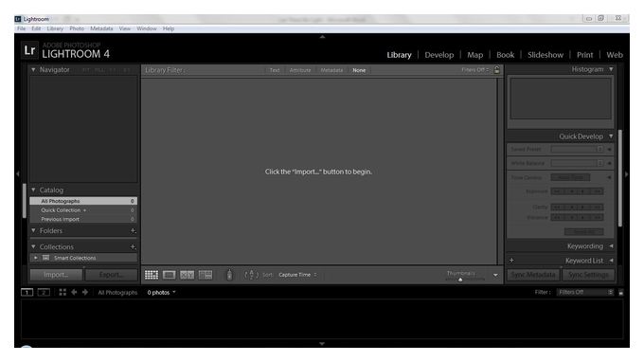Open toolbar content dropdown arrow
Image resolution: width=644 pixels, height=362 pixels.
point(495,276)
